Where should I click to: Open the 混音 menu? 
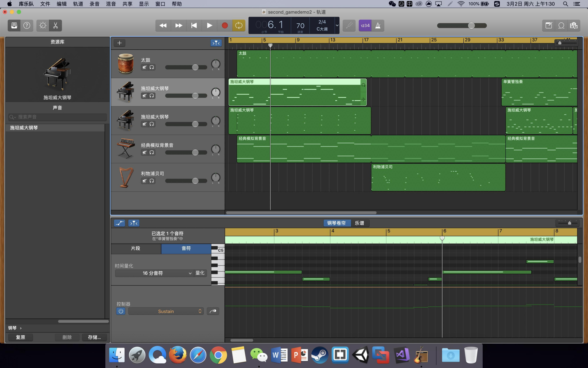(x=111, y=4)
